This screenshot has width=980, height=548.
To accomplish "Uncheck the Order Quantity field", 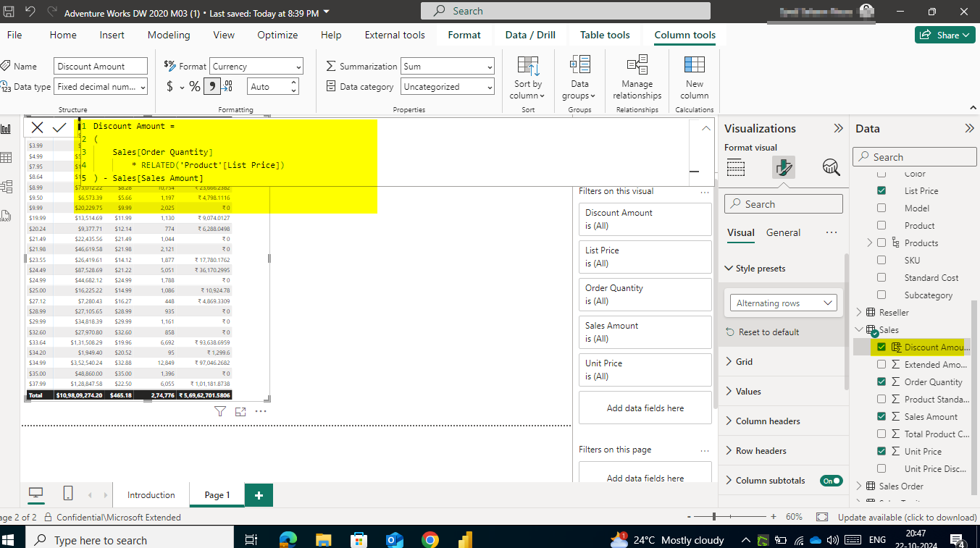I will [x=881, y=382].
